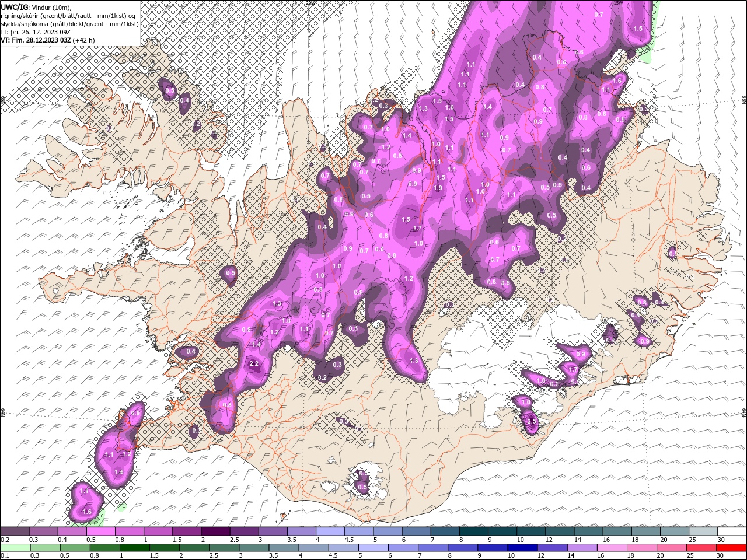The width and height of the screenshot is (747, 560).
Task: Click the 1.9 precipitation value on the map
Action: [x=438, y=188]
